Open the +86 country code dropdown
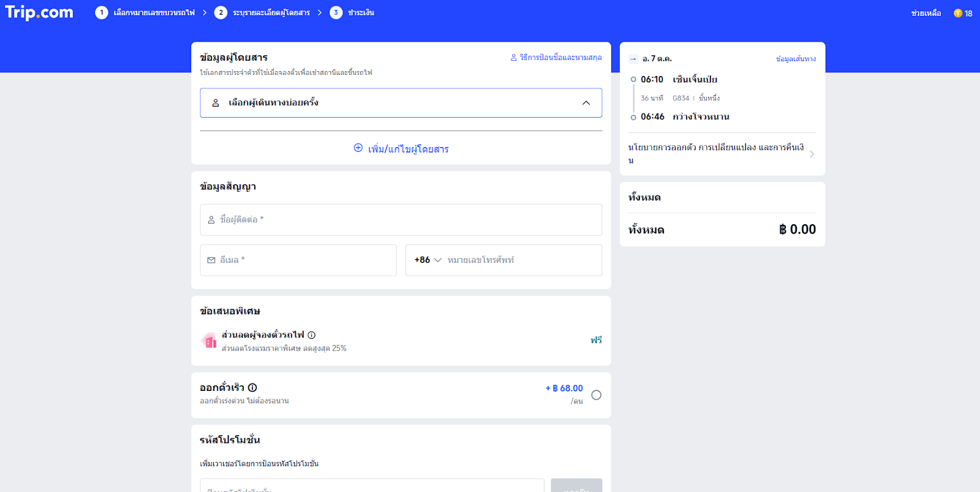980x492 pixels. pyautogui.click(x=428, y=260)
